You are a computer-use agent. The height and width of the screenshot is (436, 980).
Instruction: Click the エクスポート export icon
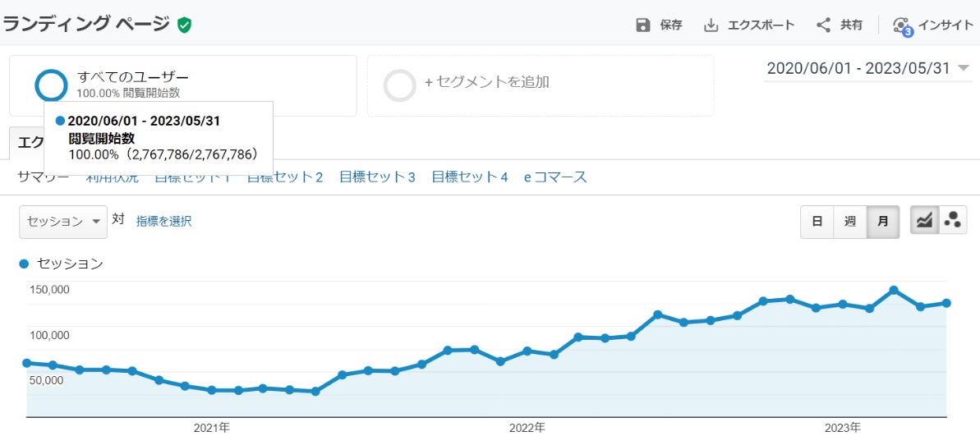pos(711,25)
